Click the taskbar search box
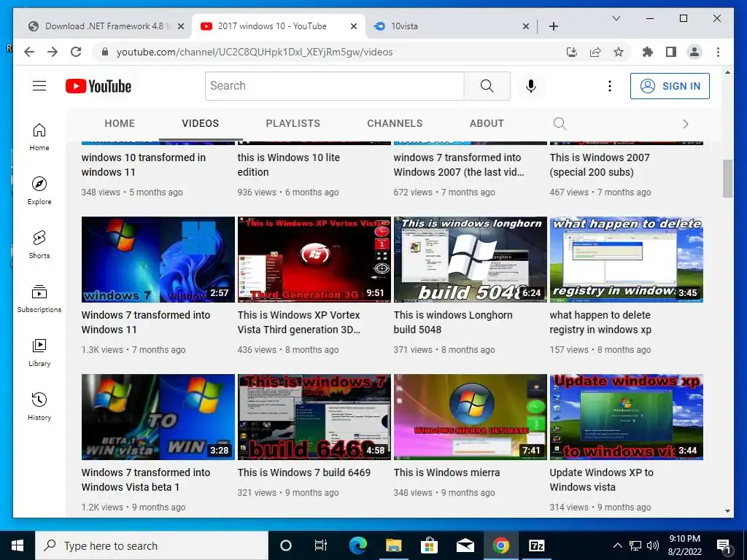The image size is (747, 560). tap(152, 545)
